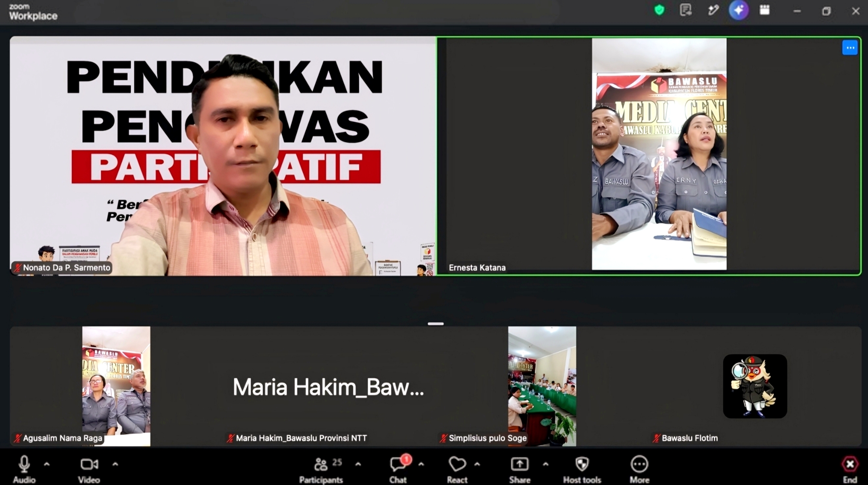
Task: Click the green encryption shield icon
Action: 659,10
